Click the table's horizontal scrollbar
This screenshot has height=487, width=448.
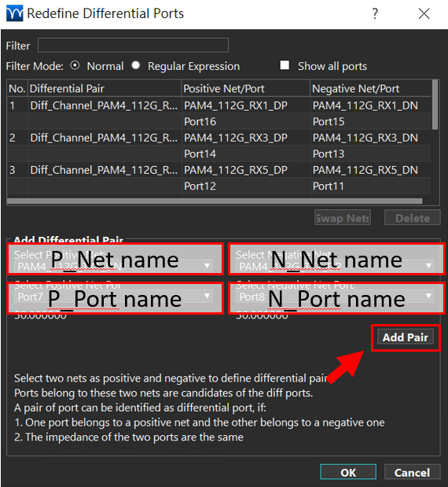click(x=215, y=201)
